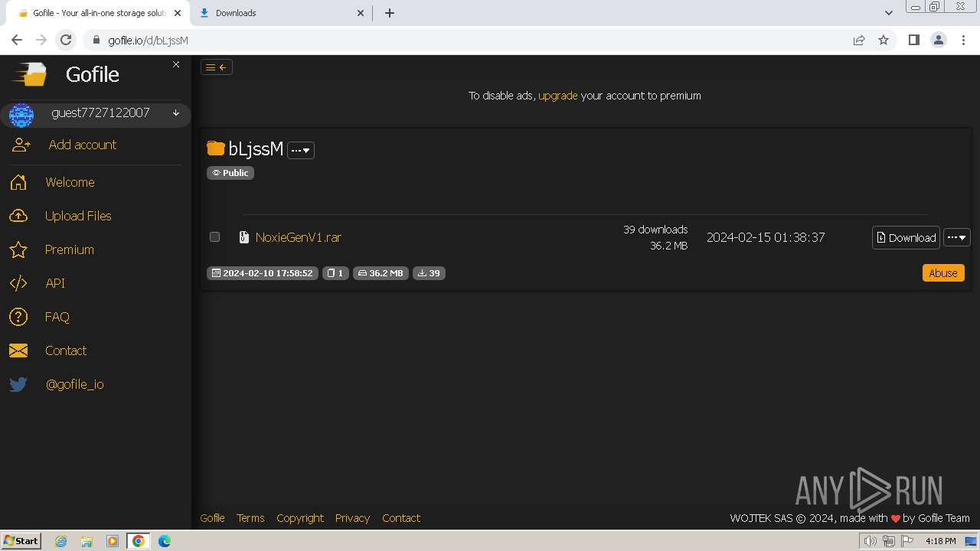This screenshot has height=551, width=980.
Task: Open the FAQ page
Action: pos(57,317)
